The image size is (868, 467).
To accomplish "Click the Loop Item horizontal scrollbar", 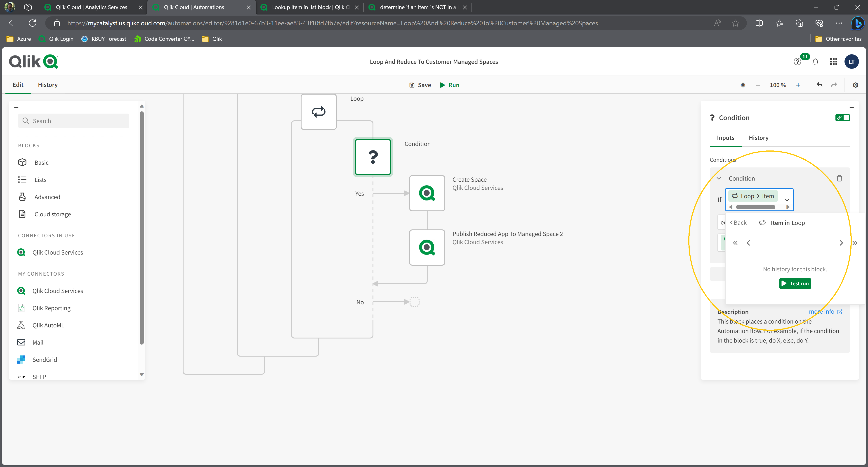I will coord(755,207).
